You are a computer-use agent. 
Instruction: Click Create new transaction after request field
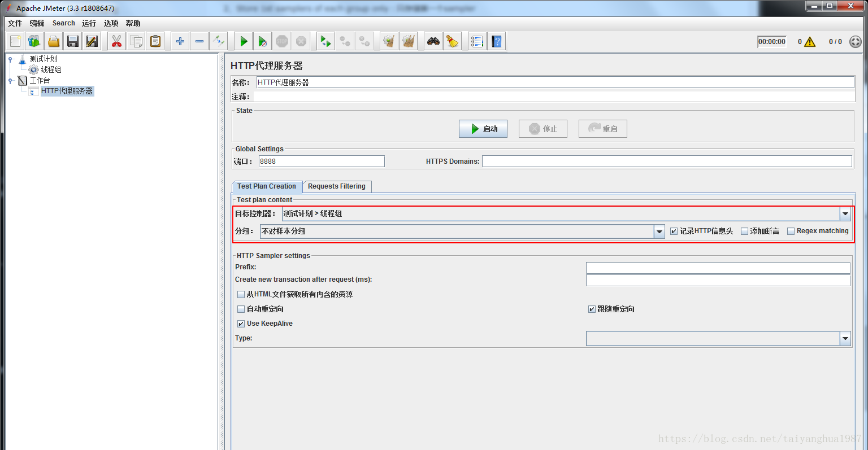click(x=718, y=281)
